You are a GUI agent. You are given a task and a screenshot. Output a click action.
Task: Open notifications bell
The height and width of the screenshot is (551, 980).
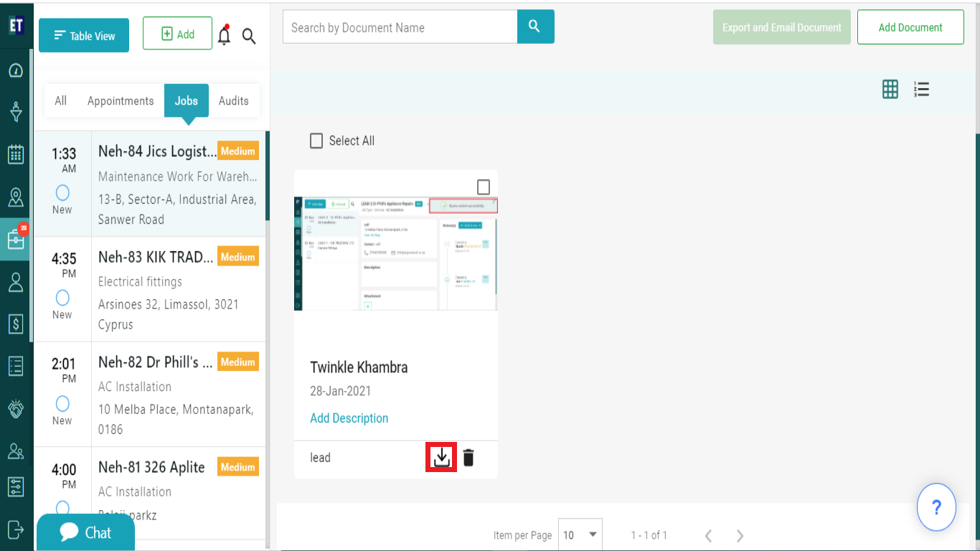[225, 34]
